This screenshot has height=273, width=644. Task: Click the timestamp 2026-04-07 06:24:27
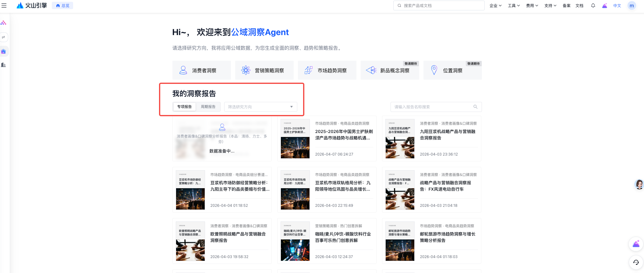pos(334,154)
